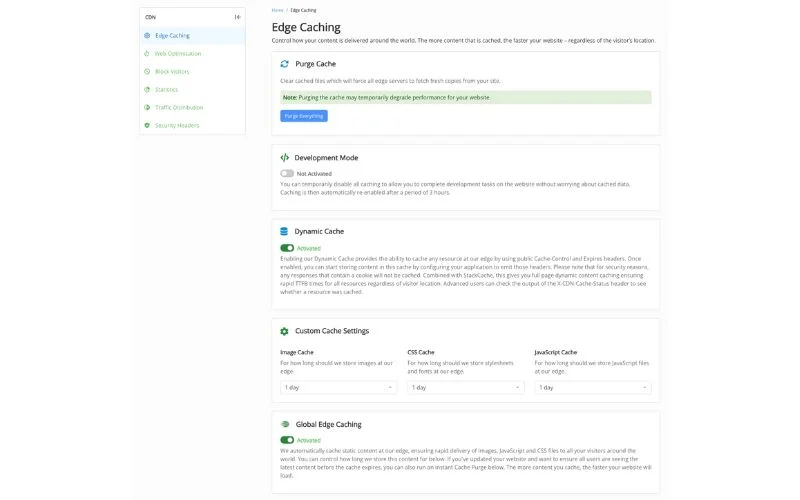Click the Custom Cache Settings gear icon

[284, 331]
